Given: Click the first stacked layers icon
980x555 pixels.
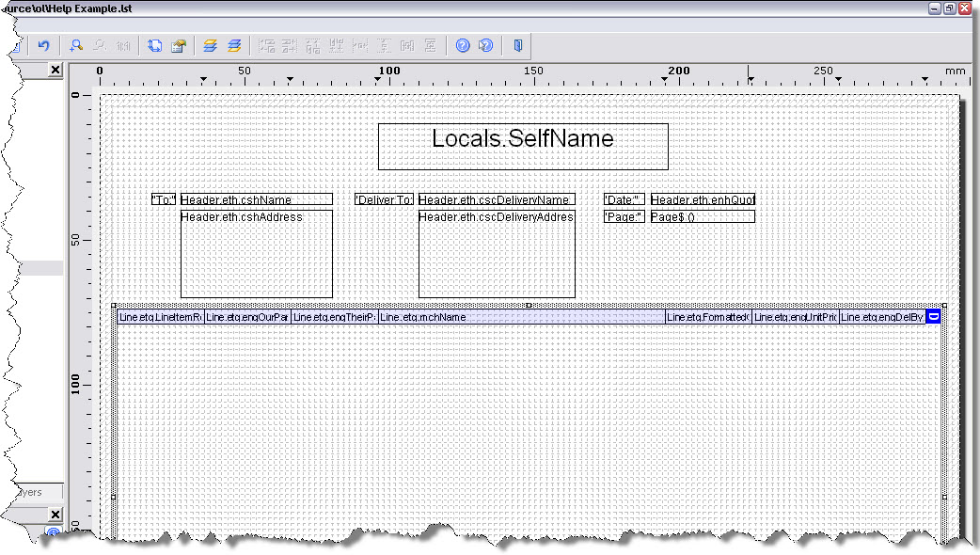Looking at the screenshot, I should click(x=210, y=46).
